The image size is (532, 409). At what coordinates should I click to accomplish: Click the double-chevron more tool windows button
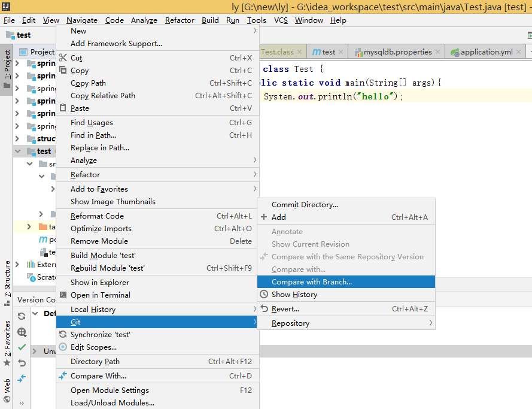[x=22, y=403]
